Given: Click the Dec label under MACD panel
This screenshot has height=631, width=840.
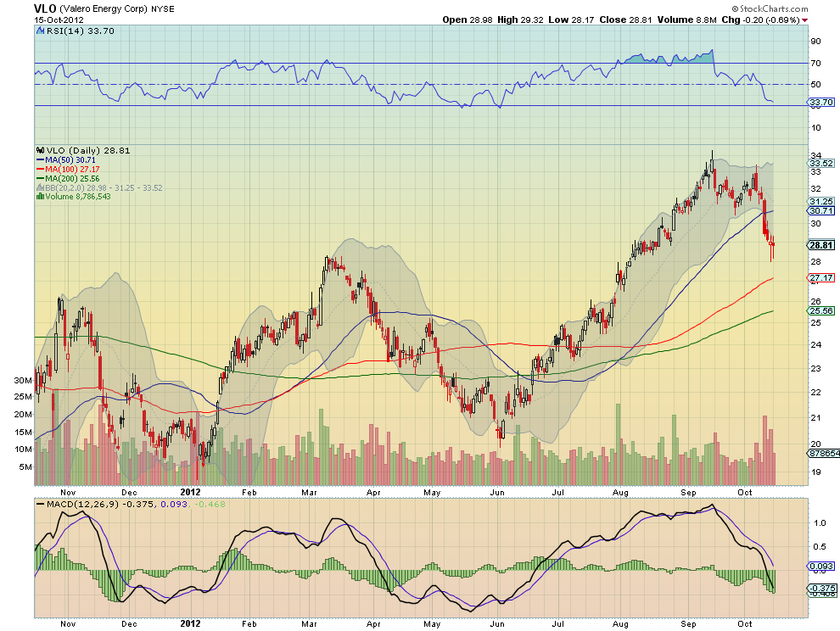Looking at the screenshot, I should [x=129, y=624].
